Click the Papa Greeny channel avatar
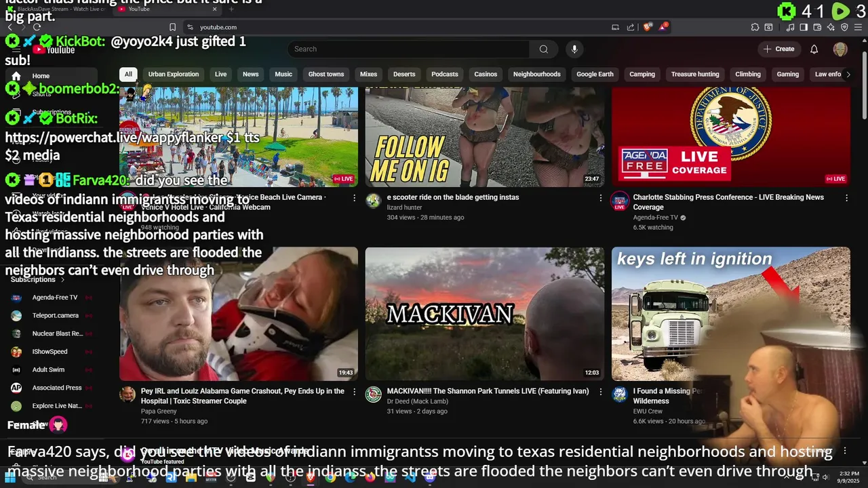The image size is (868, 488). tap(127, 394)
